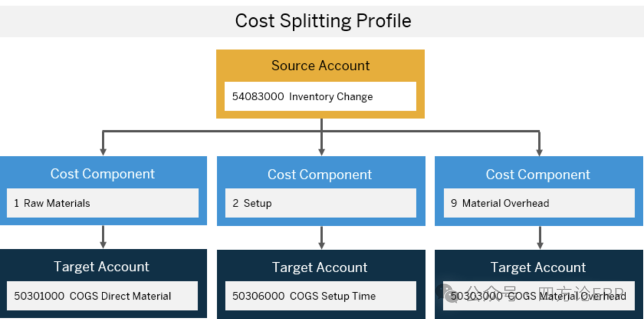Click "50303000 COGS Material Overhead" box

click(x=539, y=296)
